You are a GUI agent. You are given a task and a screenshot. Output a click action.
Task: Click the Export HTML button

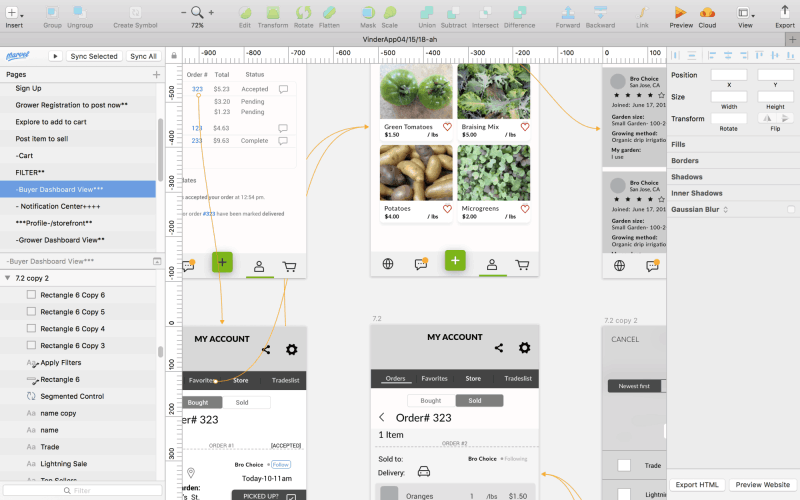point(696,484)
